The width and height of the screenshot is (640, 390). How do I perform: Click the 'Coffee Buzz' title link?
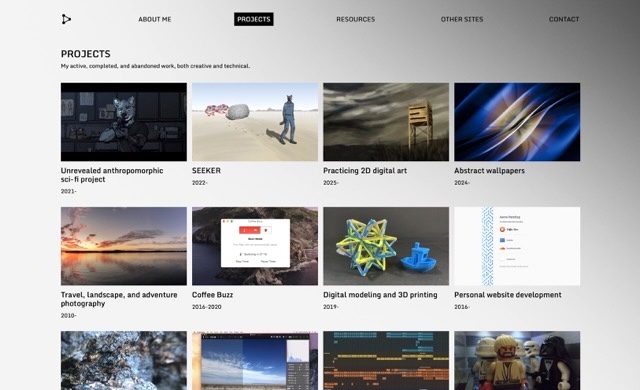[x=212, y=295]
